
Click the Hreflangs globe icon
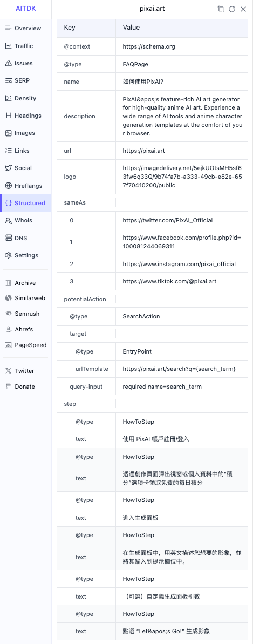8,186
